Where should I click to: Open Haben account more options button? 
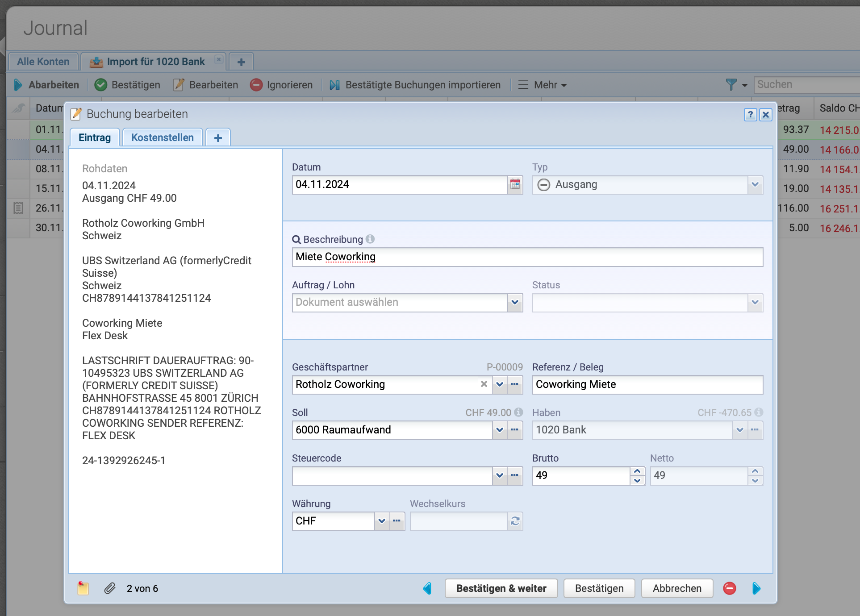[755, 430]
